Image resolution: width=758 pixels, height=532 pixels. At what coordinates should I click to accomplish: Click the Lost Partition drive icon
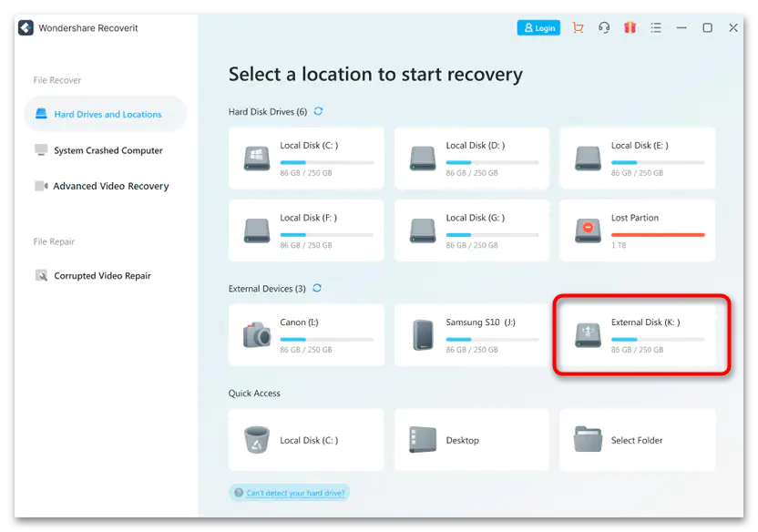[588, 230]
